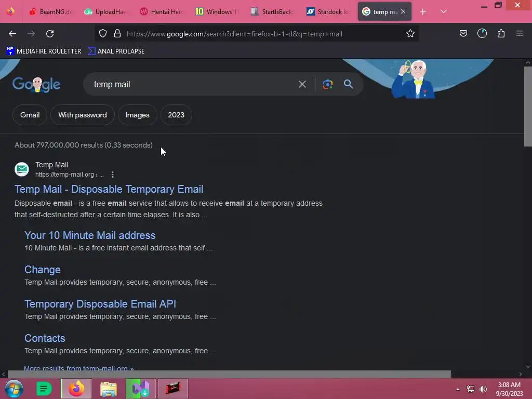The image size is (532, 399).
Task: Open the network tray icon
Action: (x=471, y=389)
